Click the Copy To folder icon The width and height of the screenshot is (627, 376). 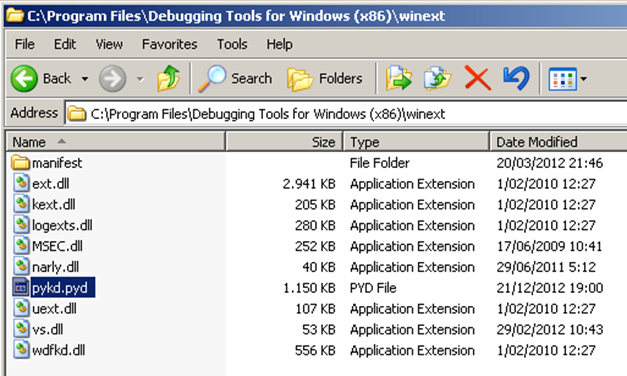coord(437,78)
